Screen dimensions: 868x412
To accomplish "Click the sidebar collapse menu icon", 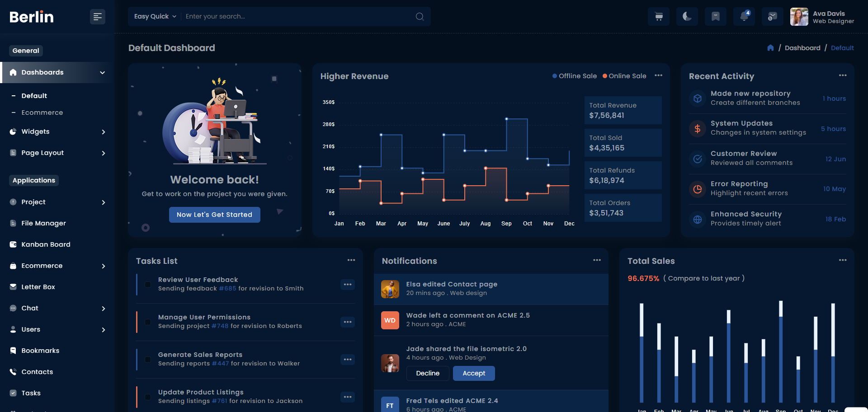I will pyautogui.click(x=97, y=17).
